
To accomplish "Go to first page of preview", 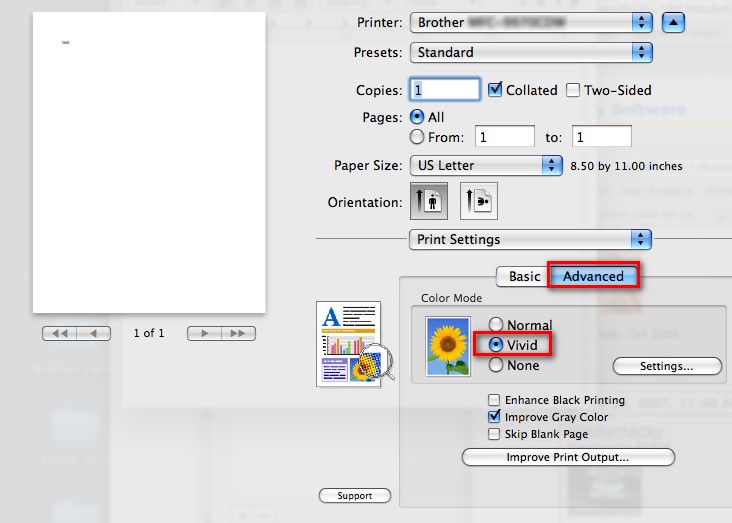I will tap(61, 333).
